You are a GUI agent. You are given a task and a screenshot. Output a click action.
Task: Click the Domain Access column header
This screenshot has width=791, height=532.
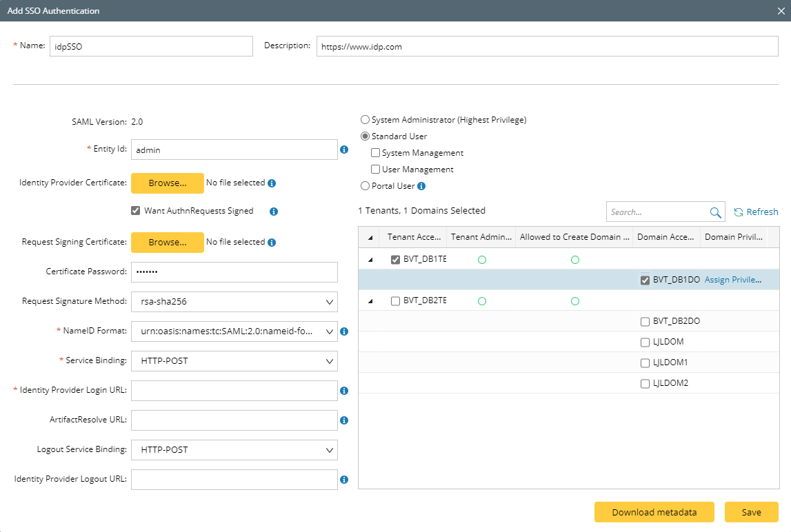click(665, 237)
